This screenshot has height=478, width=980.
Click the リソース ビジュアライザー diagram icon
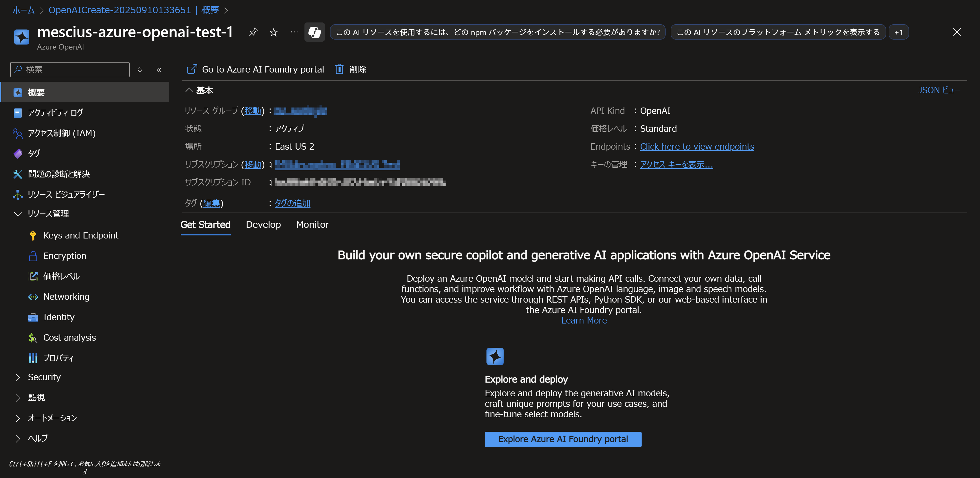[x=18, y=195]
